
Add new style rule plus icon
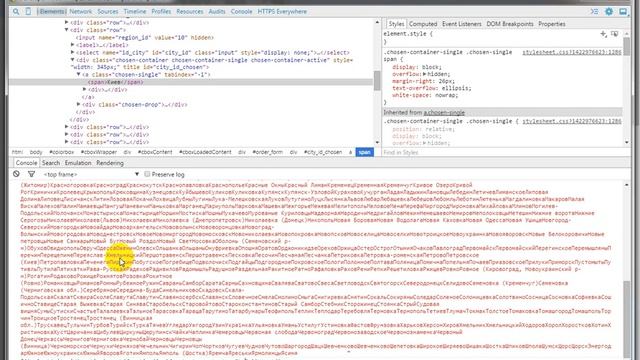tap(603, 34)
